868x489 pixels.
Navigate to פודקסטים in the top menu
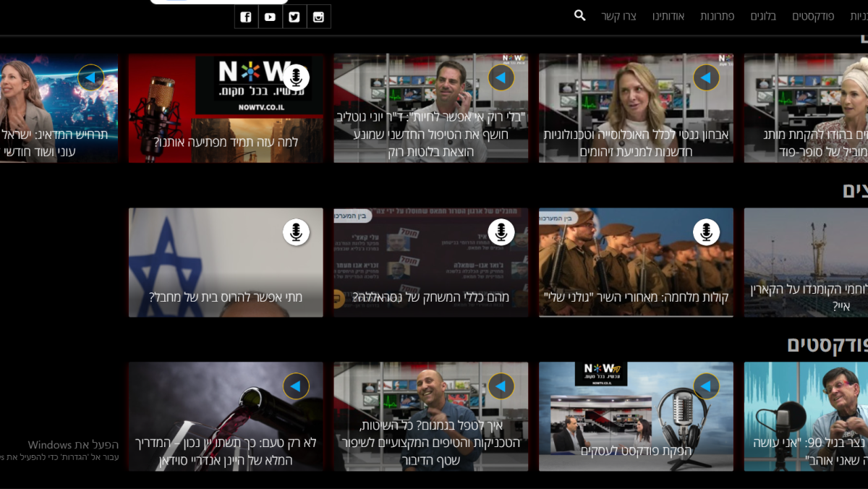tap(813, 16)
